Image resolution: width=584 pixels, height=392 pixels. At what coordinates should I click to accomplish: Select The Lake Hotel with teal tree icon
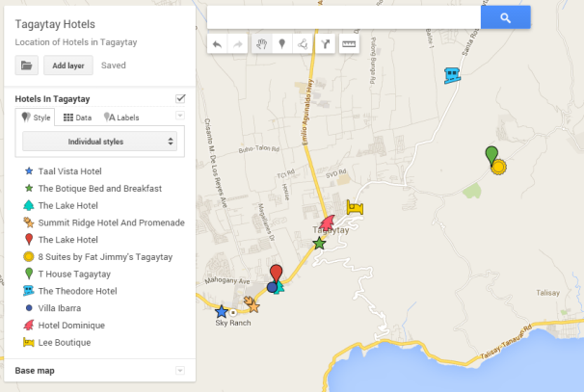[67, 205]
